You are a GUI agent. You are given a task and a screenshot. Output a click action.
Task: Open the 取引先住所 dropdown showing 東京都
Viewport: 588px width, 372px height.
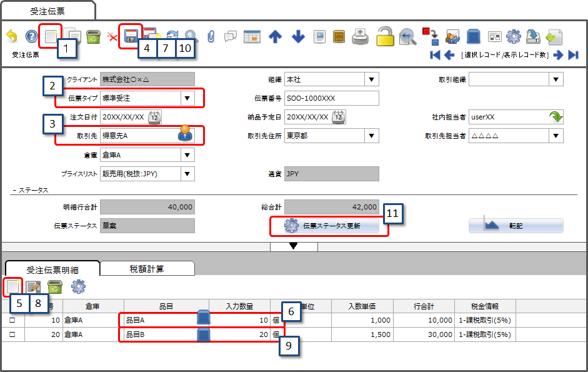(372, 136)
